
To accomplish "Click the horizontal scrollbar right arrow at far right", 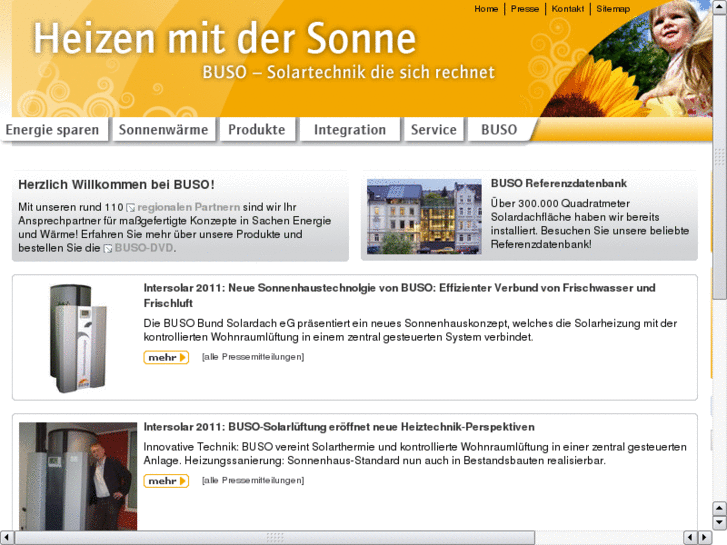I will pyautogui.click(x=705, y=537).
